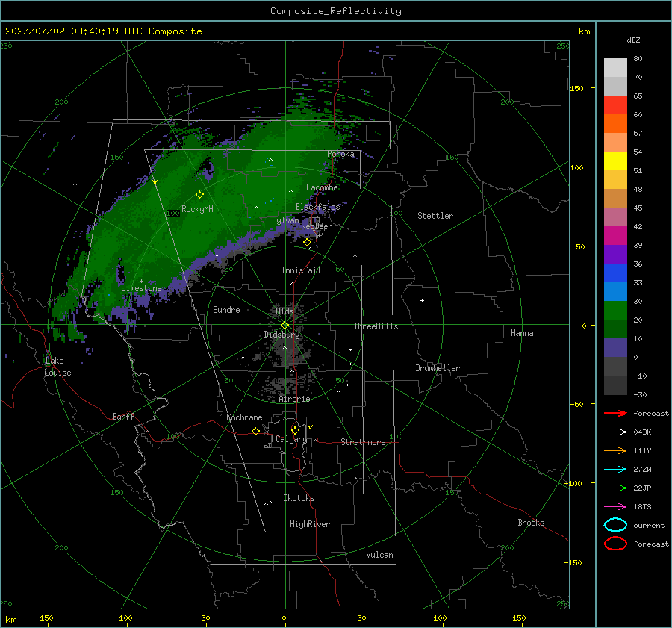Select the light gray 70-80 dBZ swatch
This screenshot has height=628, width=672.
pyautogui.click(x=615, y=68)
